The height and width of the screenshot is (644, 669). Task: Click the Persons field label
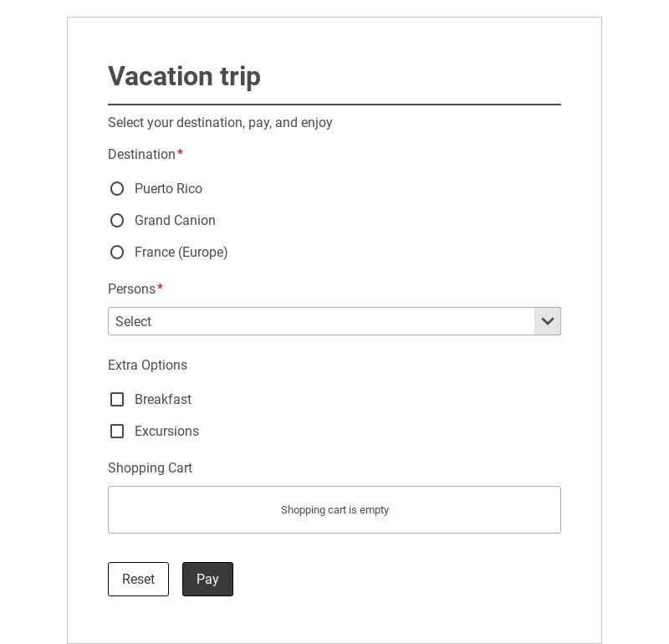[x=131, y=289]
